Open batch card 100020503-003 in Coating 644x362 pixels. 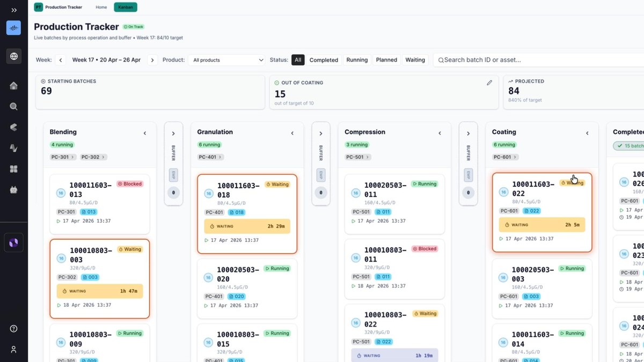tap(542, 289)
